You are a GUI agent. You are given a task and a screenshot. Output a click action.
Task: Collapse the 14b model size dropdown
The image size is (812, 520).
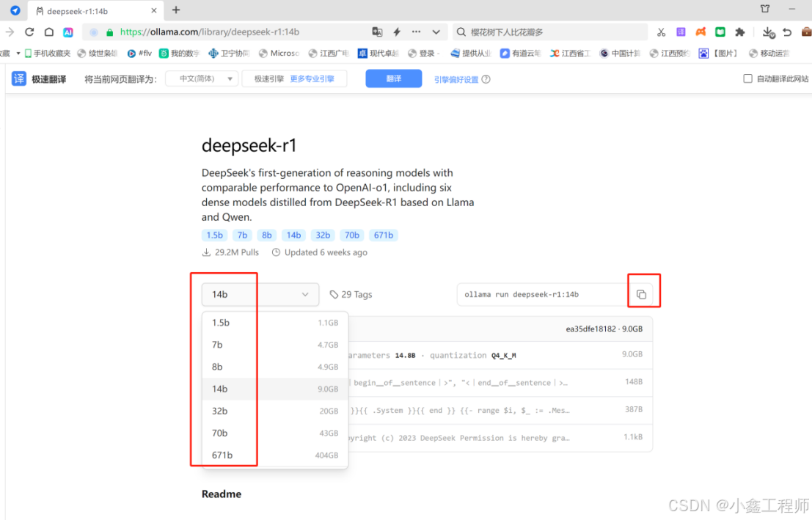point(260,294)
